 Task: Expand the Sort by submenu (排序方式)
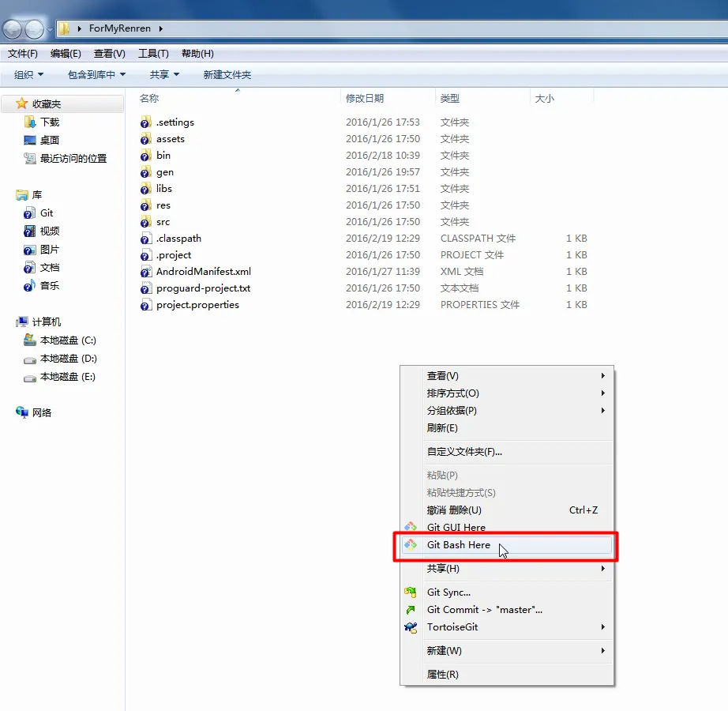click(x=602, y=393)
